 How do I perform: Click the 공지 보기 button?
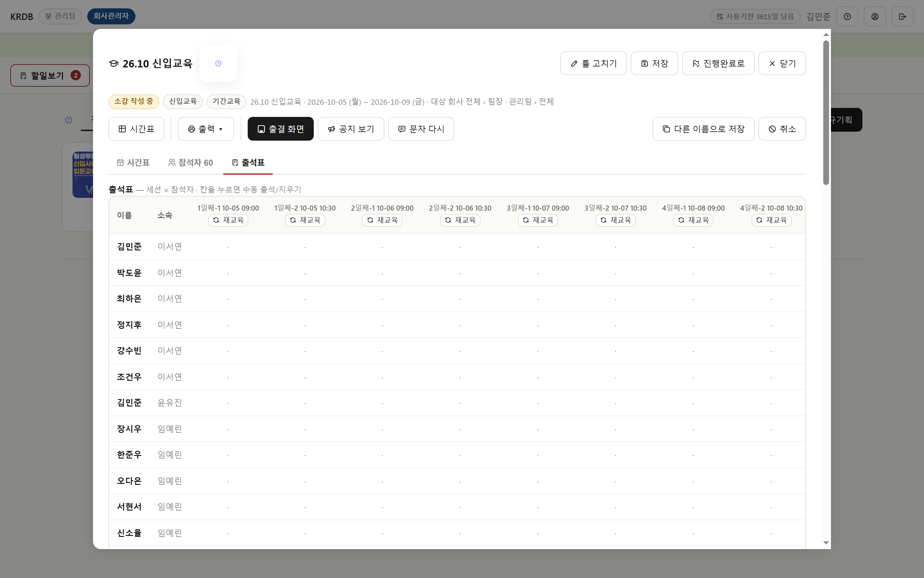[351, 129]
